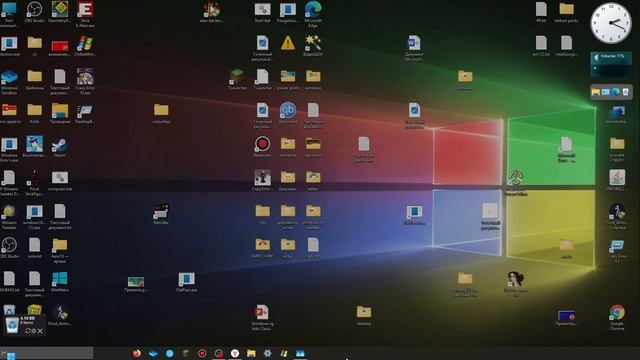
Task: Open the Windows 11 remote desktop icon
Action: 617,111
